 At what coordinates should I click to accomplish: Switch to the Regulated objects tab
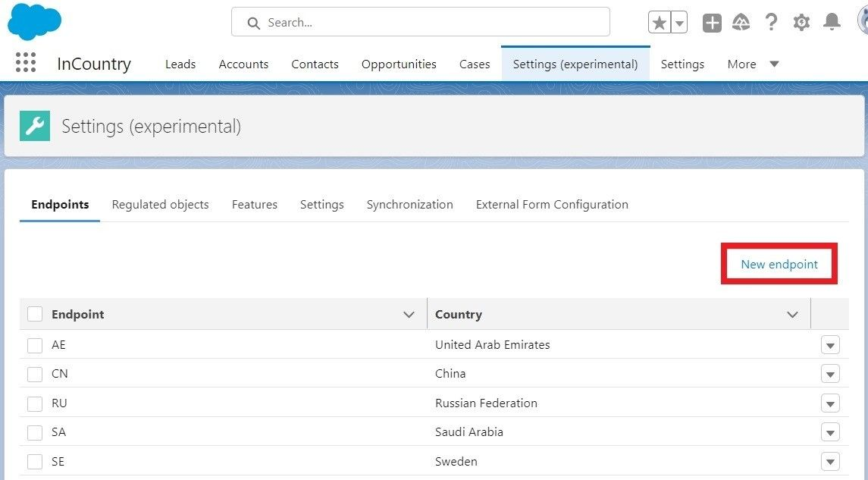pyautogui.click(x=160, y=204)
